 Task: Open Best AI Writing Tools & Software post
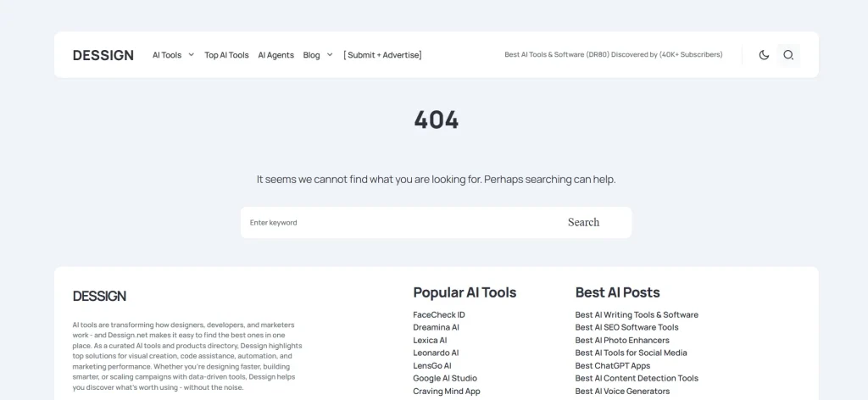point(637,314)
